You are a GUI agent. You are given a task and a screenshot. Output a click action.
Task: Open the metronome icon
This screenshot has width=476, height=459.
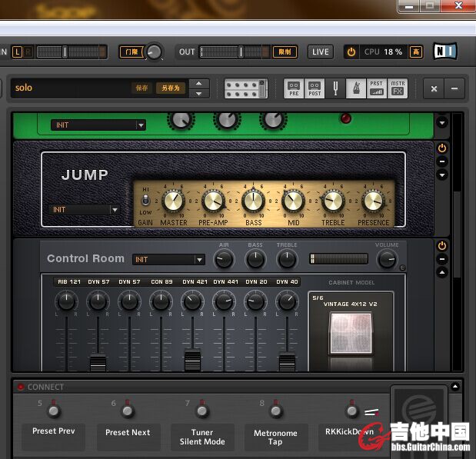[356, 88]
